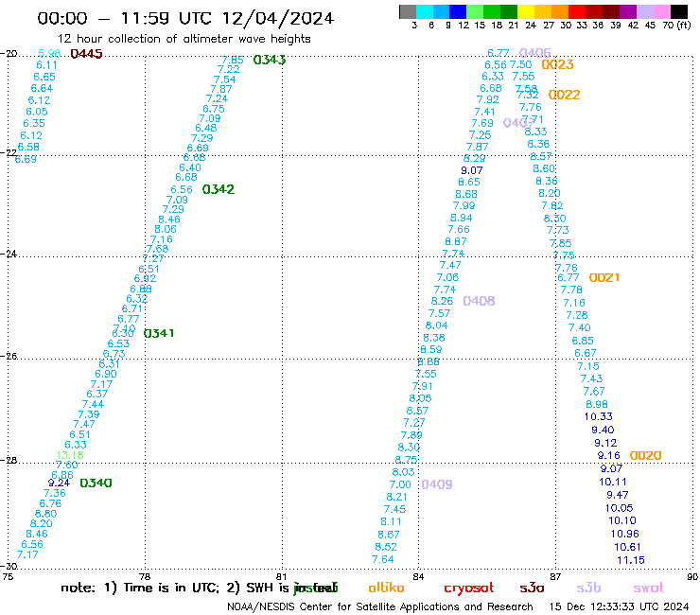Select the wave height value 8.65

pyautogui.click(x=469, y=183)
